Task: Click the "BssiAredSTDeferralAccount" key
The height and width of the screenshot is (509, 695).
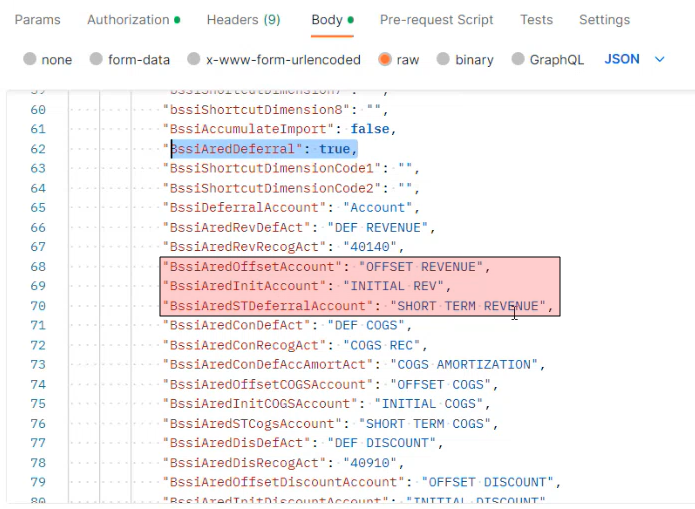Action: (x=268, y=305)
